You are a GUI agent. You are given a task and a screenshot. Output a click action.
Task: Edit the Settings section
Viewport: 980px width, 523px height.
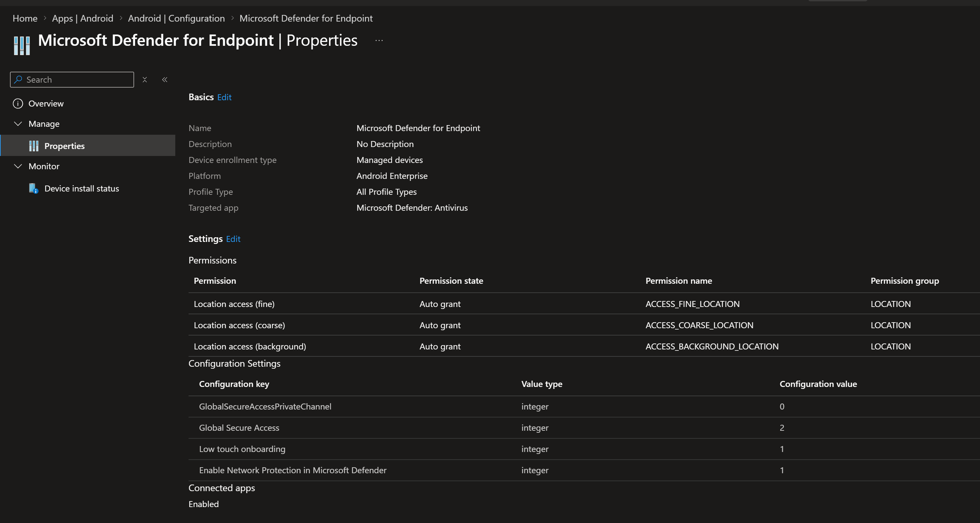pos(233,239)
